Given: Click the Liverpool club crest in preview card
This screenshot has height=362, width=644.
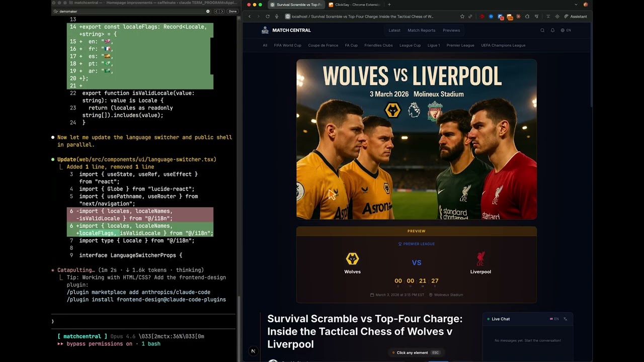Looking at the screenshot, I should pos(480,259).
